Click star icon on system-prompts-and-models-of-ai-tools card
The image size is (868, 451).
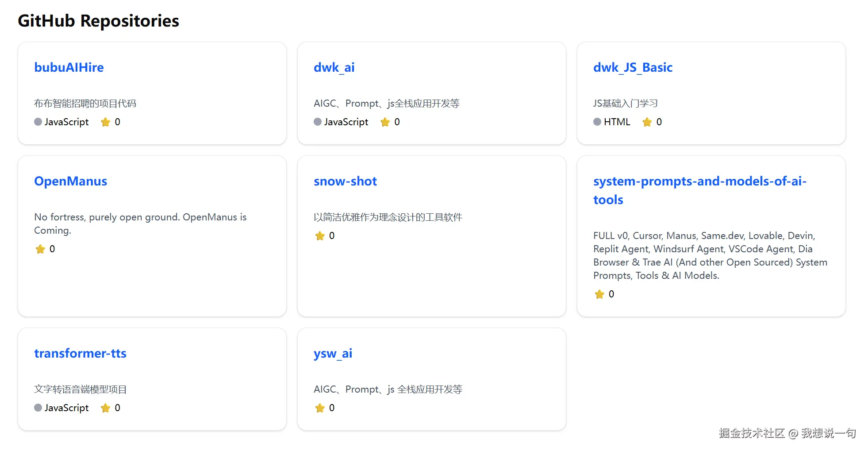point(599,294)
